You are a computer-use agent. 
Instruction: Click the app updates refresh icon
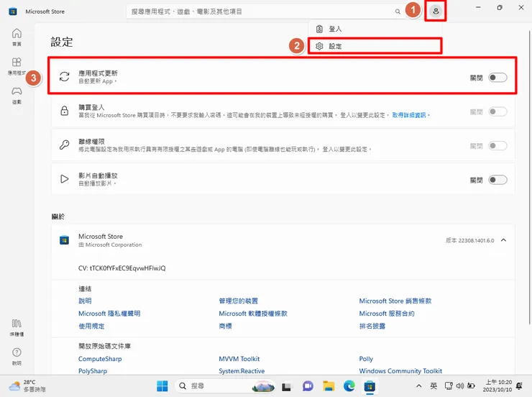[65, 77]
